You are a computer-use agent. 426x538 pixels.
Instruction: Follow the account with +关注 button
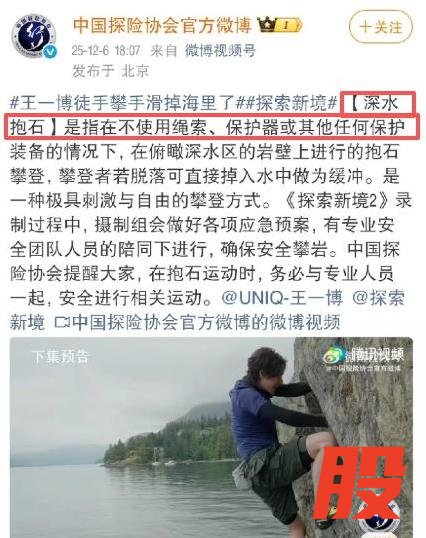click(381, 27)
